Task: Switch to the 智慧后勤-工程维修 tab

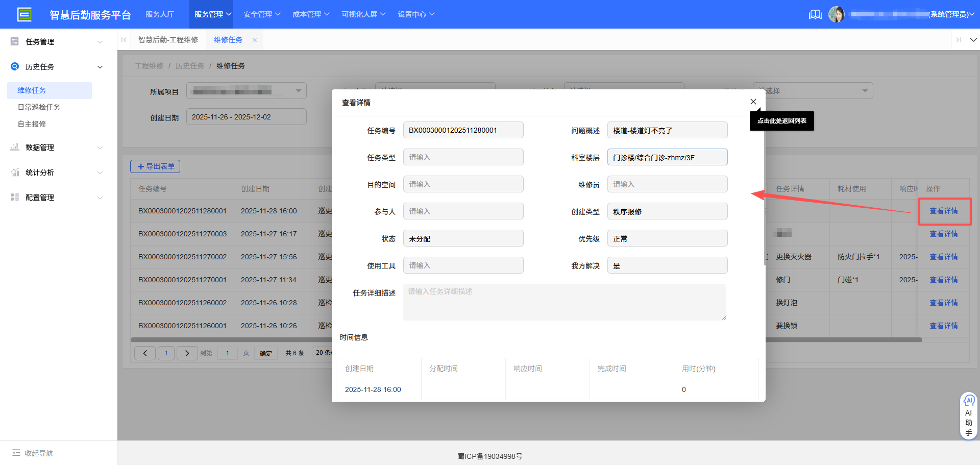Action: click(168, 39)
